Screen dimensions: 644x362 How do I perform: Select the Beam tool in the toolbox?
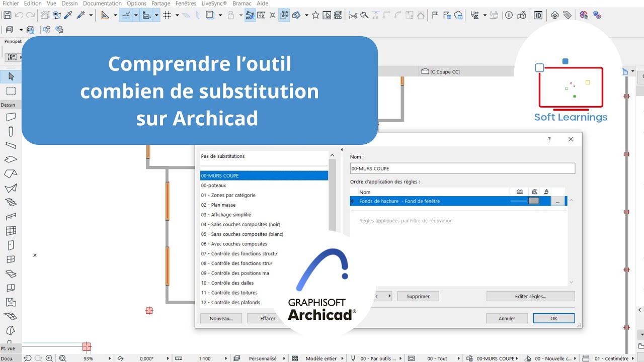point(11,146)
